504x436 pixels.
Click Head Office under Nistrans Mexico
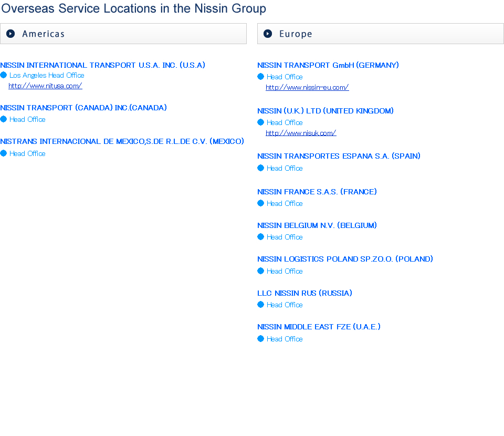[27, 154]
